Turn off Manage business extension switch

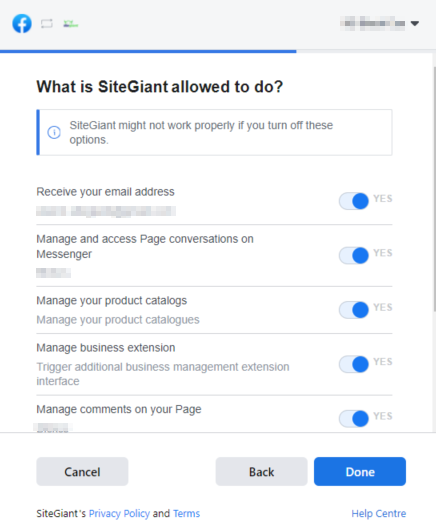pyautogui.click(x=354, y=364)
